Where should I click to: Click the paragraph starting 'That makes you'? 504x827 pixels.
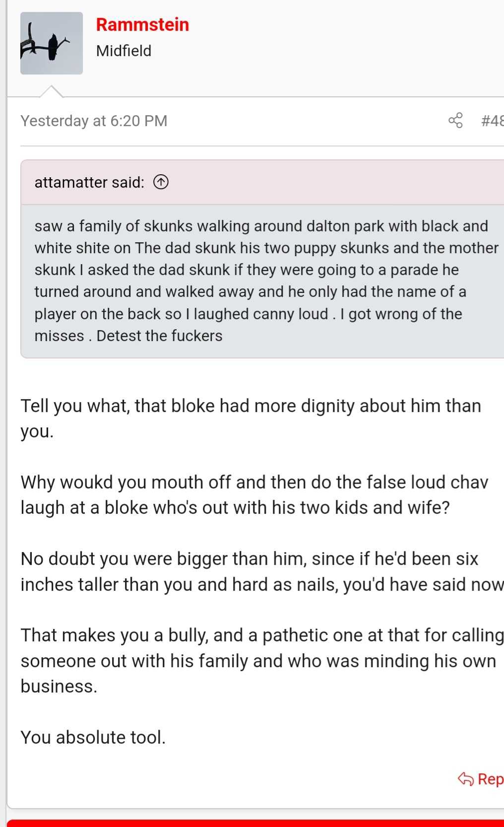coord(262,661)
